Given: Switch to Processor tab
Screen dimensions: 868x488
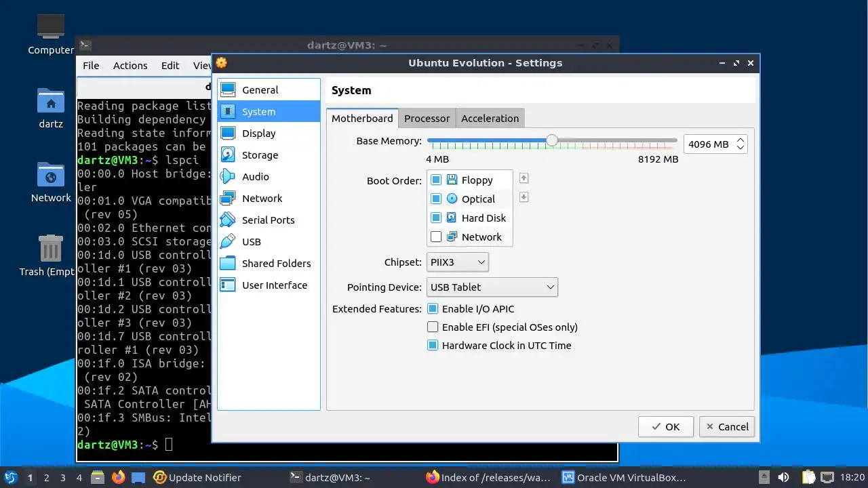Looking at the screenshot, I should tap(427, 119).
